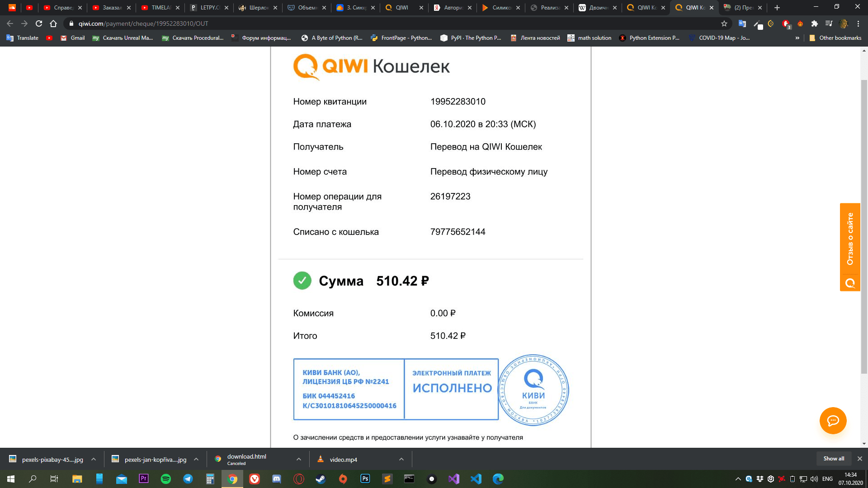Select the receipt number 19952283010
Screen dimensions: 868x488
click(x=458, y=102)
